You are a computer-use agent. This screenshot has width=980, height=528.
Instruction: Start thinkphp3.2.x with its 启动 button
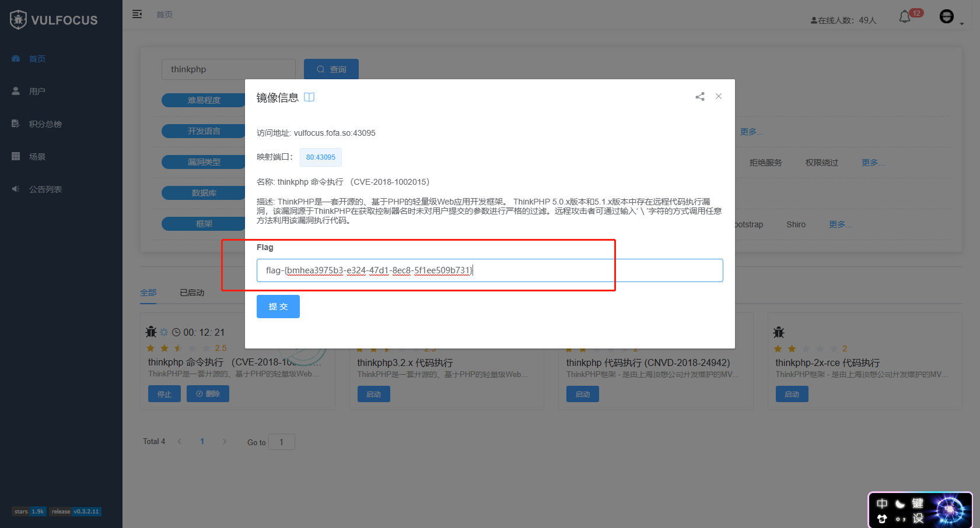pyautogui.click(x=373, y=393)
